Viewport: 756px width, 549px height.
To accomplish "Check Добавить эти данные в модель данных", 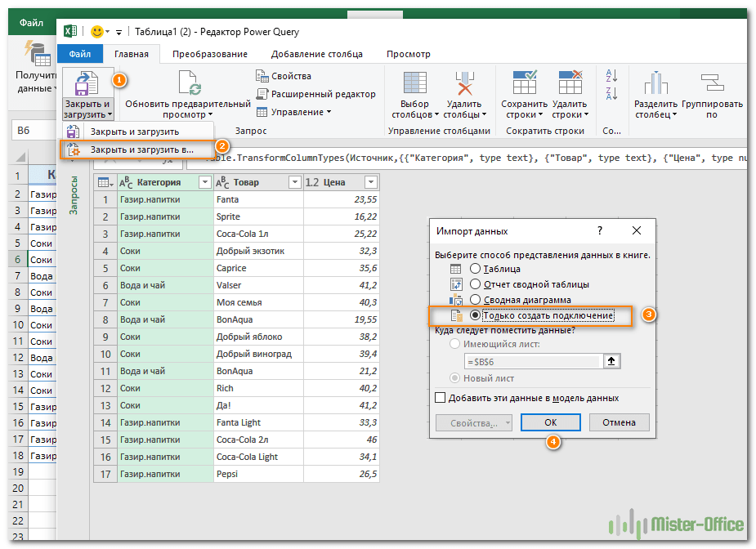I will (x=441, y=398).
